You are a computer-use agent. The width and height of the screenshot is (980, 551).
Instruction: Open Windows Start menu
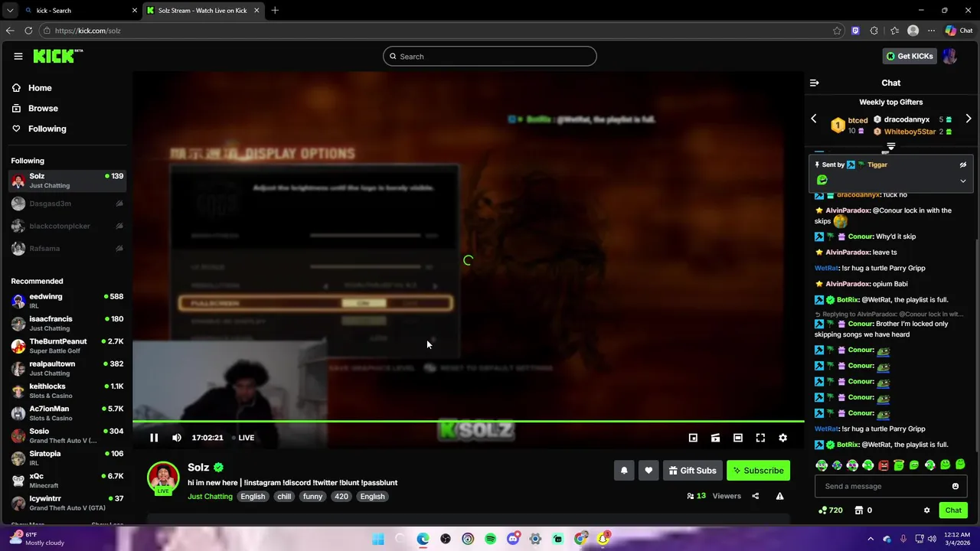click(x=378, y=539)
